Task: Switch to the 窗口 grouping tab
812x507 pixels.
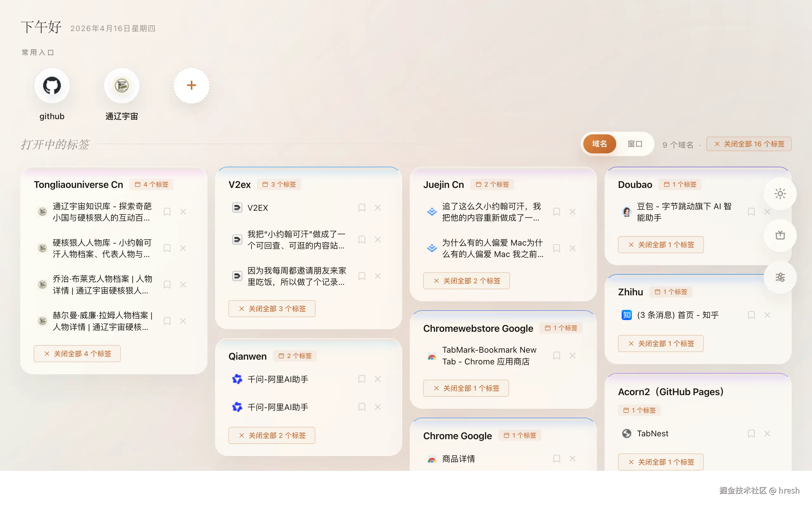Action: coord(635,144)
